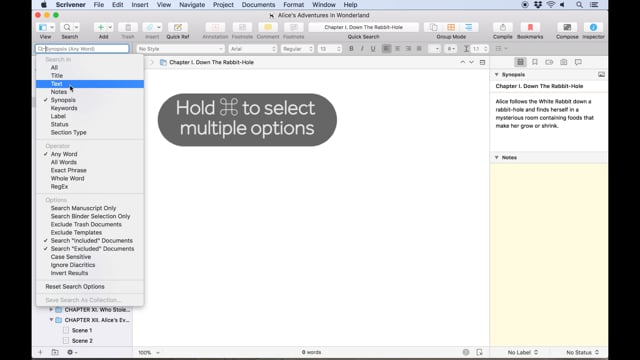Open the Project menu
The image size is (640, 360).
pos(223,4)
